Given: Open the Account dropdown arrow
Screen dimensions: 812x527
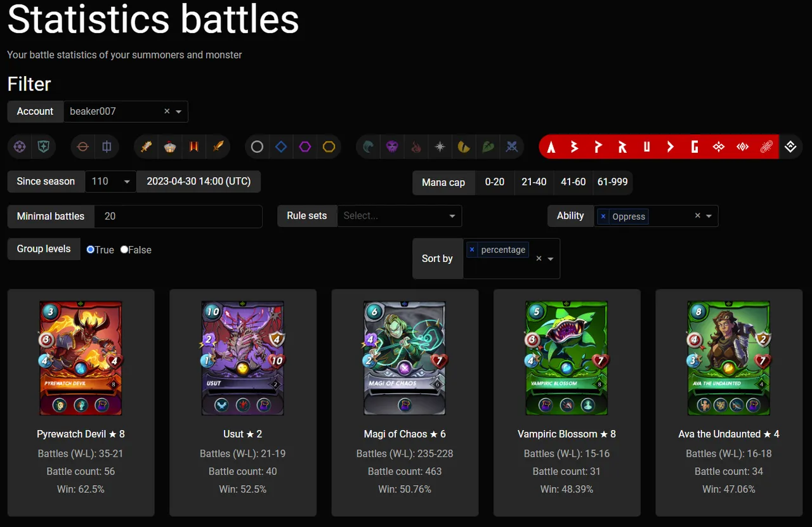Looking at the screenshot, I should coord(179,112).
